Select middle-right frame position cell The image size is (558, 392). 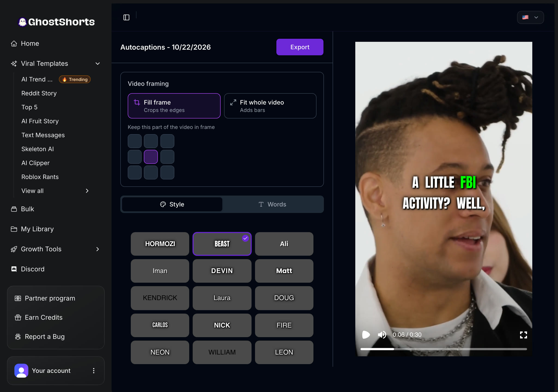167,157
